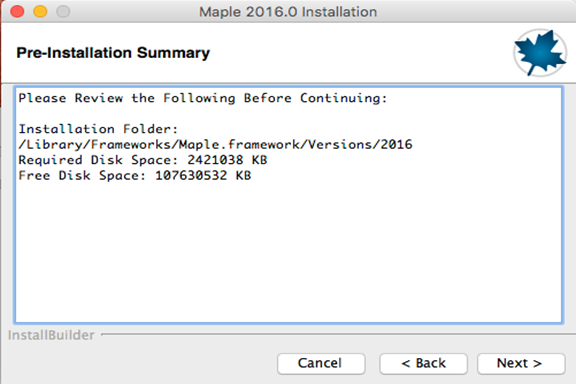Cancel the Maple installation
The width and height of the screenshot is (576, 384).
coord(321,363)
